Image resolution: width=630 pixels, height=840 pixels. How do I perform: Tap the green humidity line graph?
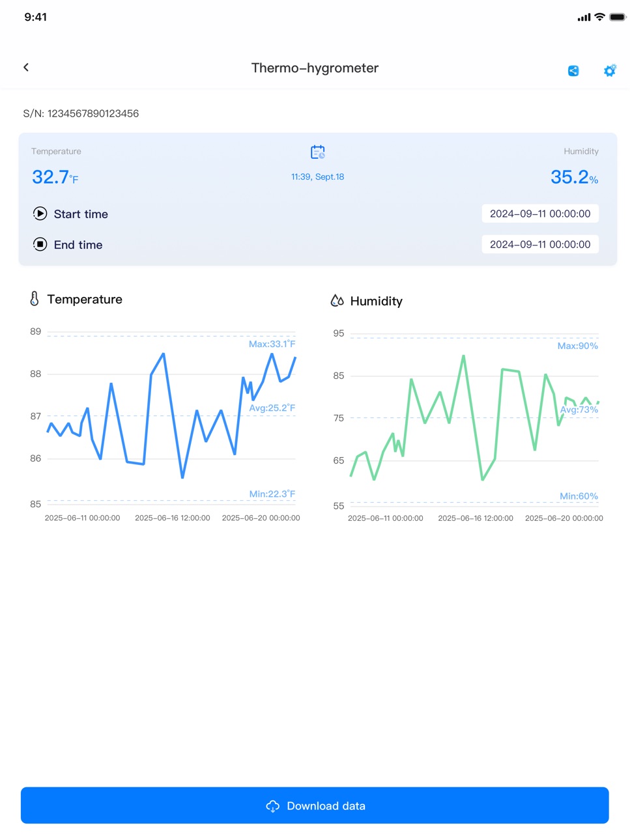(x=474, y=418)
